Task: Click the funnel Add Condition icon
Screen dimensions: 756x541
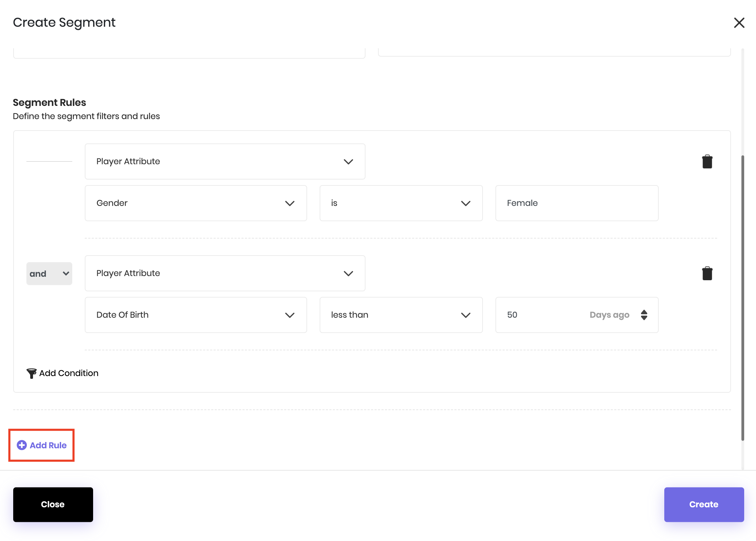Action: pyautogui.click(x=31, y=373)
